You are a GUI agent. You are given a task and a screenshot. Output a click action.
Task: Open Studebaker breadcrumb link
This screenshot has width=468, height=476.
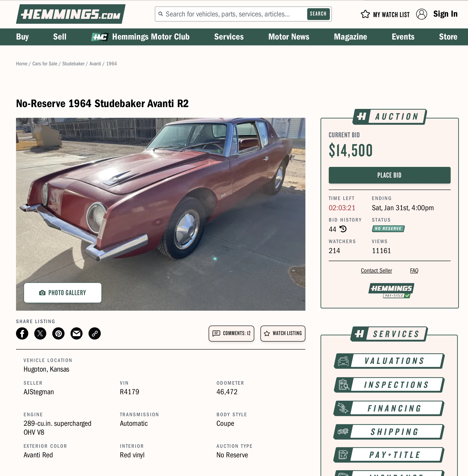click(73, 64)
